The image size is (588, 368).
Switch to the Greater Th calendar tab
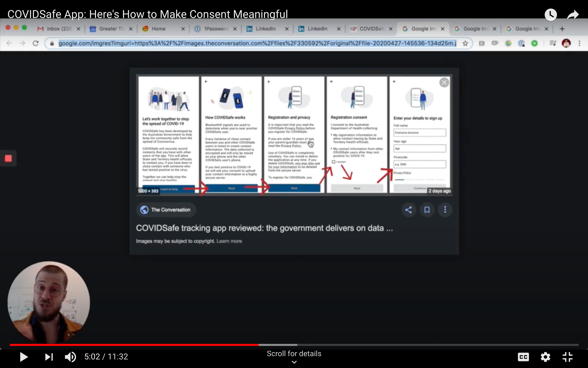tap(107, 29)
